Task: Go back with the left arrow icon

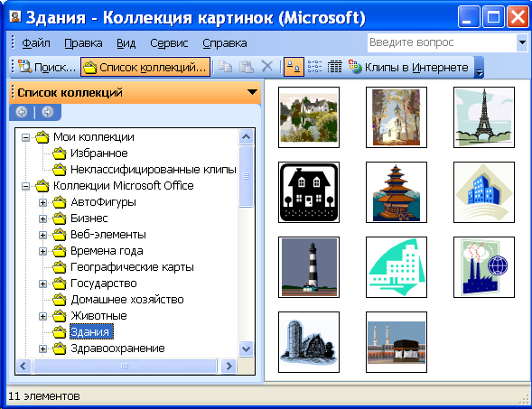Action: pyautogui.click(x=22, y=112)
